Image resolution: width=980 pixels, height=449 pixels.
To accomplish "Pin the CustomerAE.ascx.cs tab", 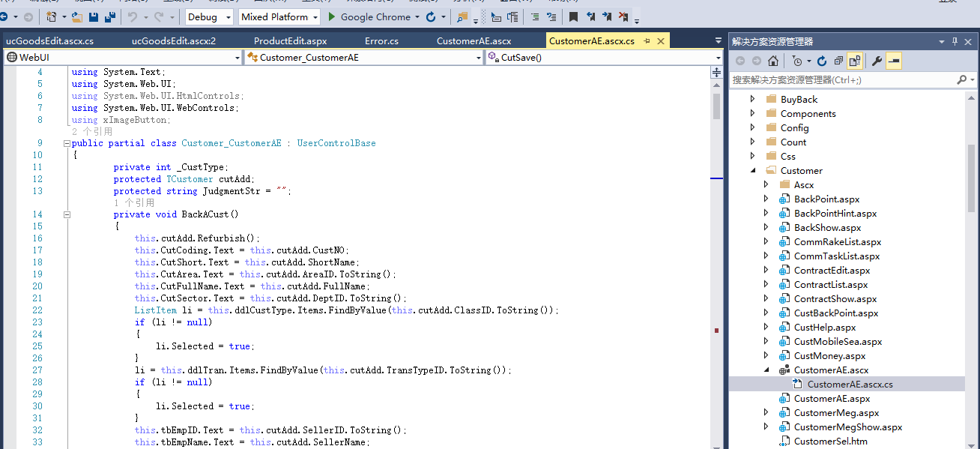I will (647, 41).
